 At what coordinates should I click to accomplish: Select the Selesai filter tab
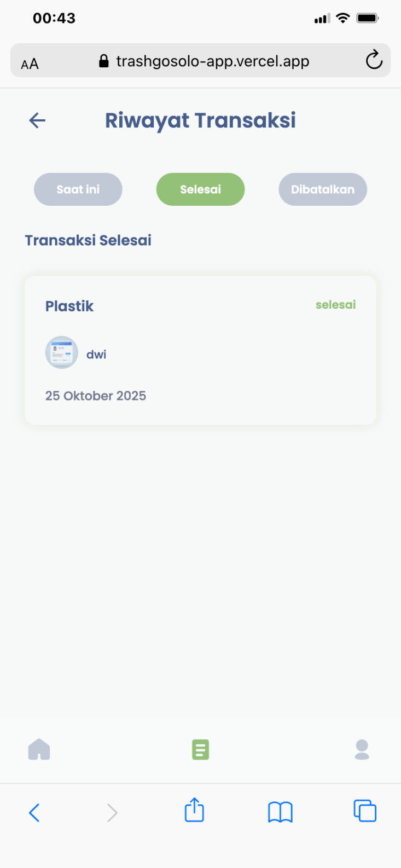[x=200, y=189]
